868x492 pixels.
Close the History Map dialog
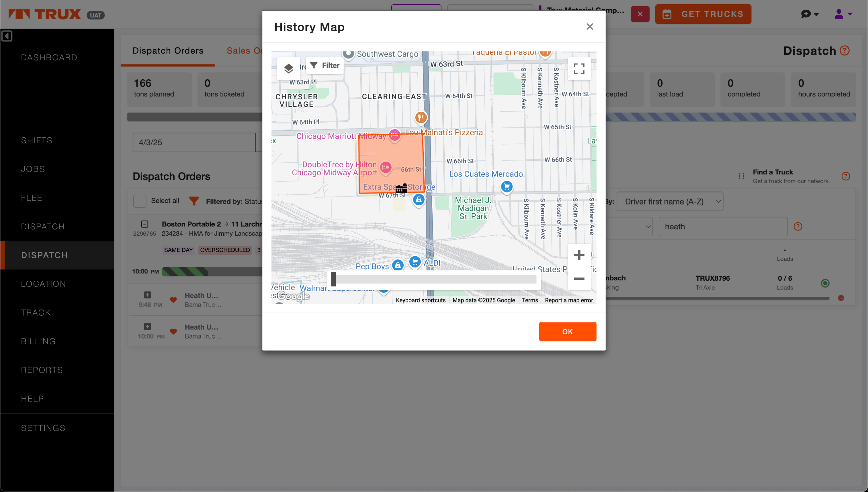(x=589, y=27)
